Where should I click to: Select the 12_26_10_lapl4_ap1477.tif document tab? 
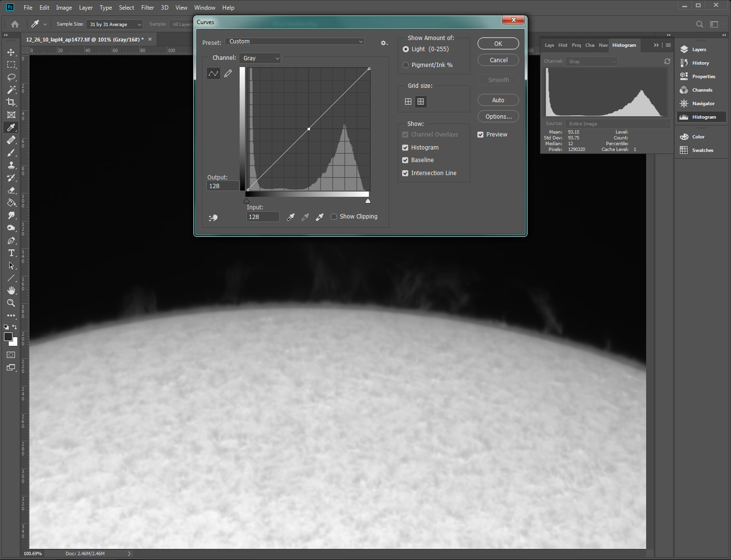click(85, 40)
